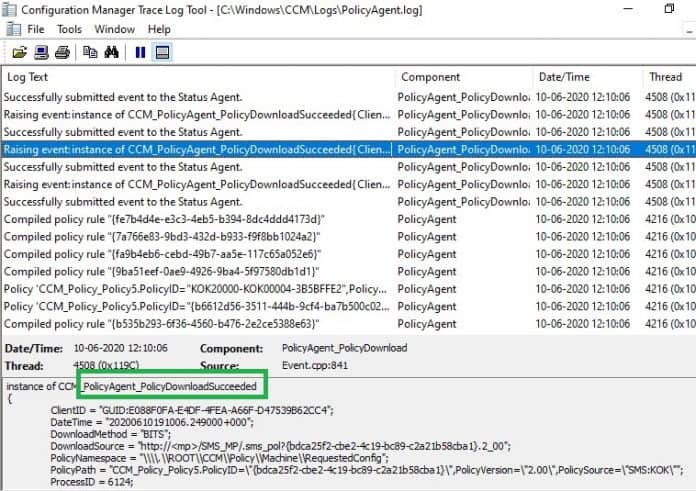Select row 'Compiled policy rule {b535b293-6f36...'
Image resolution: width=696 pixels, height=491 pixels.
coord(349,324)
